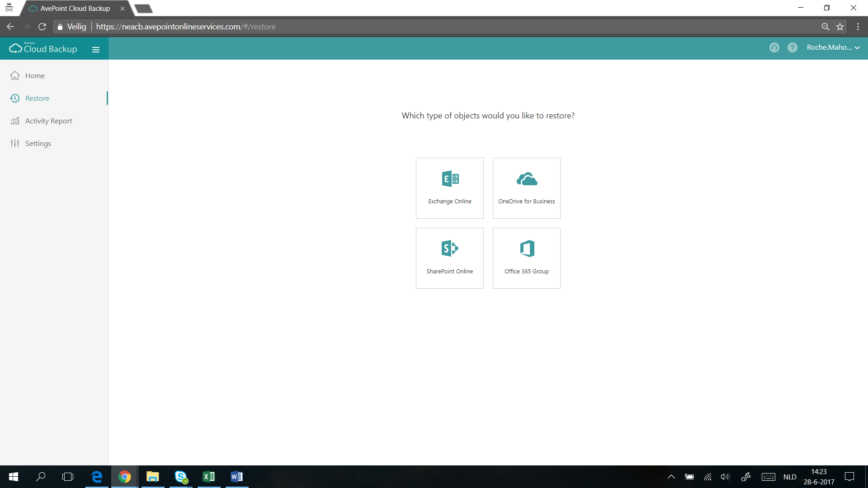Click the header icon left of help
This screenshot has height=488, width=868.
click(774, 47)
